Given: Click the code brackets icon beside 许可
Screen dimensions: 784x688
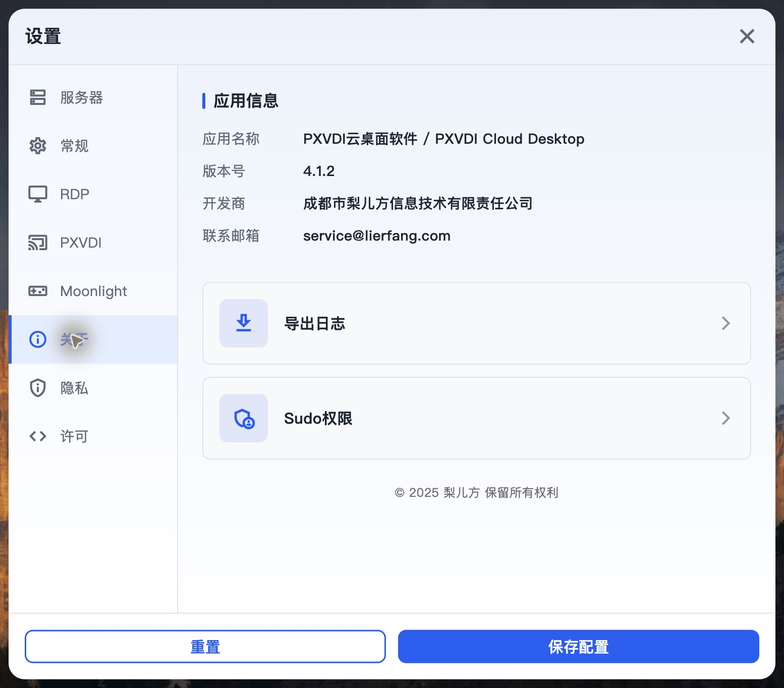Looking at the screenshot, I should tap(38, 436).
